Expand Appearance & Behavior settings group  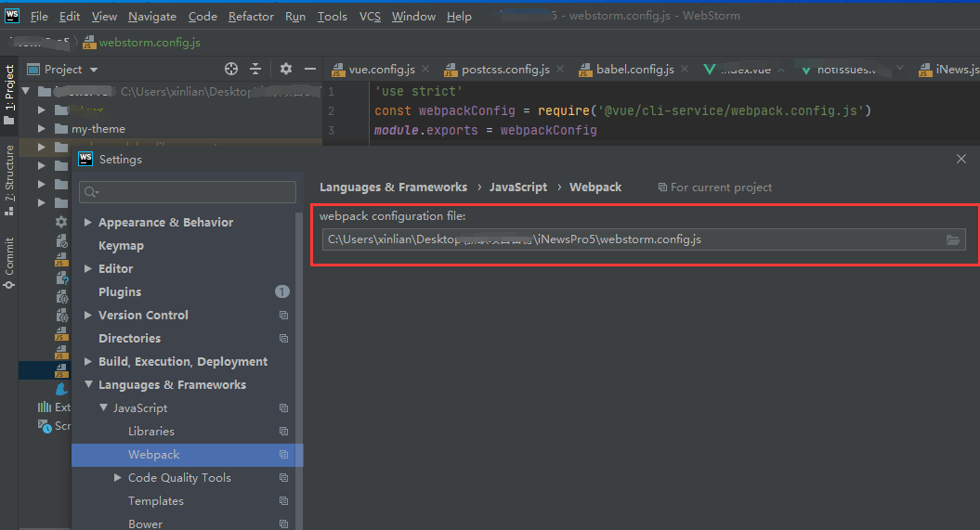click(88, 223)
